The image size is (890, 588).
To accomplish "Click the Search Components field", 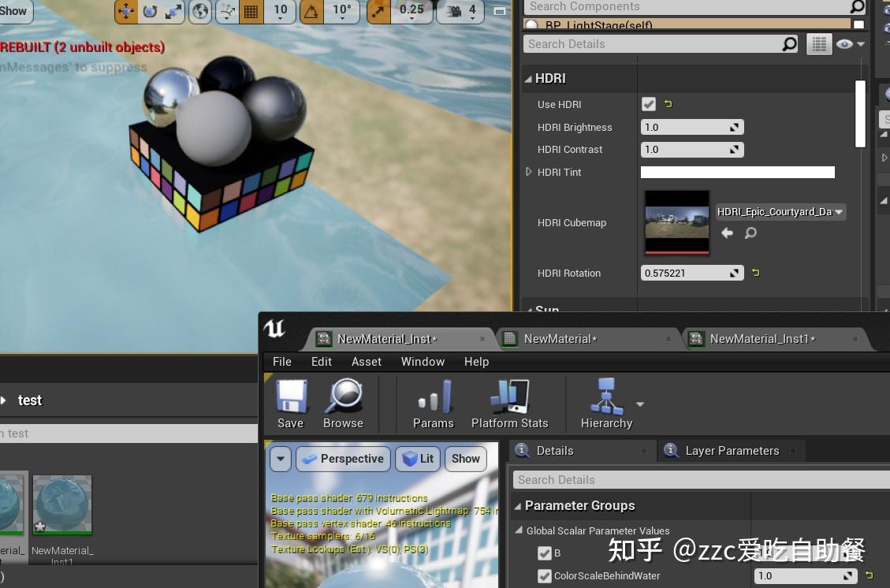I will coord(686,6).
